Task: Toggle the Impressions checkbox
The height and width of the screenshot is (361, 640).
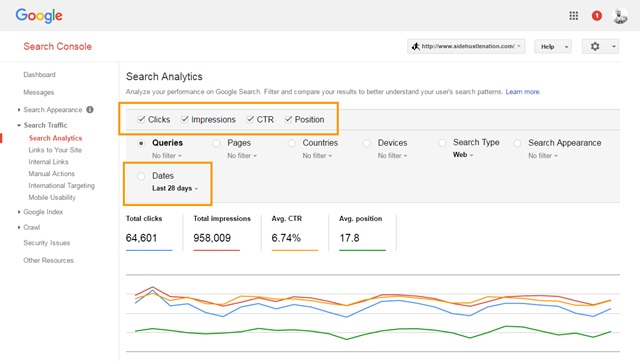Action: click(x=184, y=119)
